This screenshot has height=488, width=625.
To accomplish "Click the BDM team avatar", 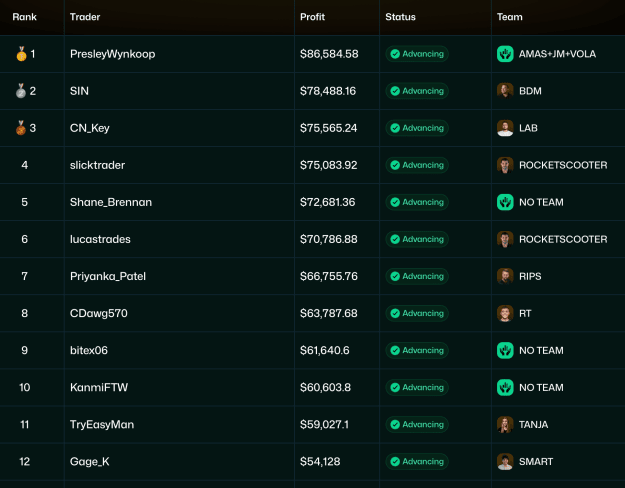I will [505, 91].
